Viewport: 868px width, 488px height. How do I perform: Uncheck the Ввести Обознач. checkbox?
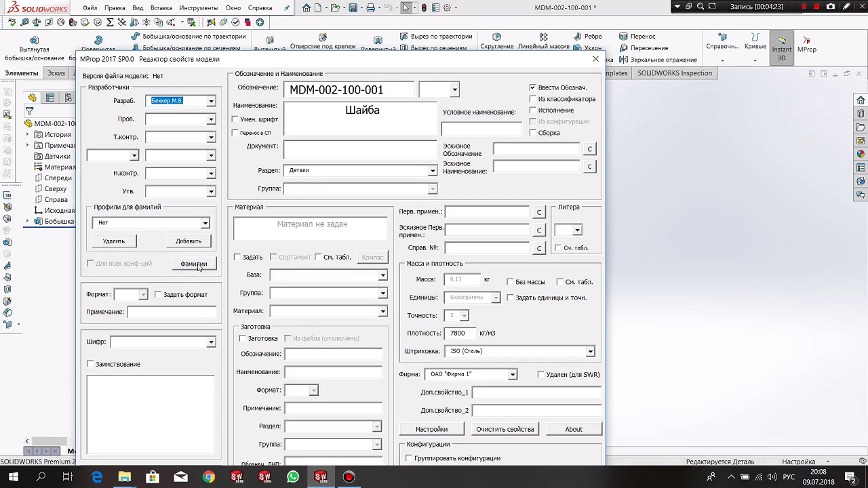533,87
